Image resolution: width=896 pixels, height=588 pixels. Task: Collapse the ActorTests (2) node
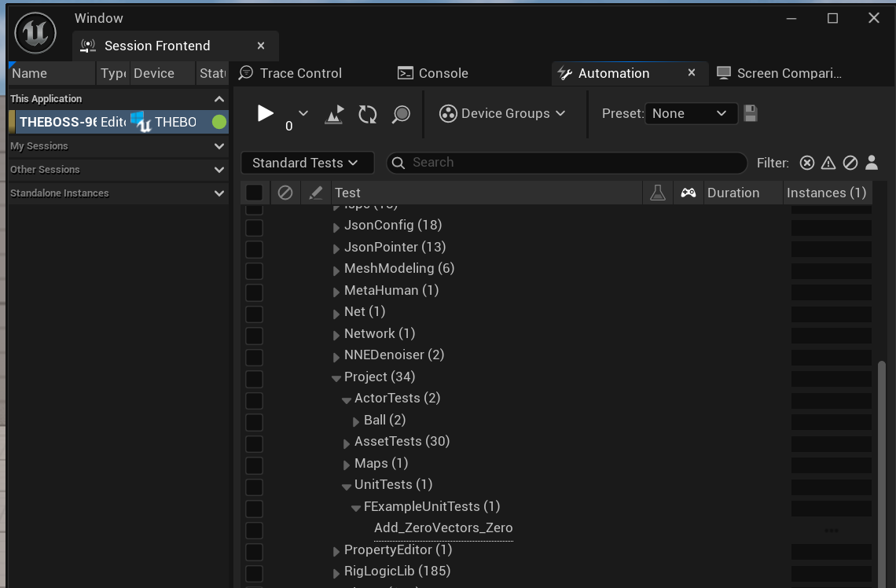(347, 400)
